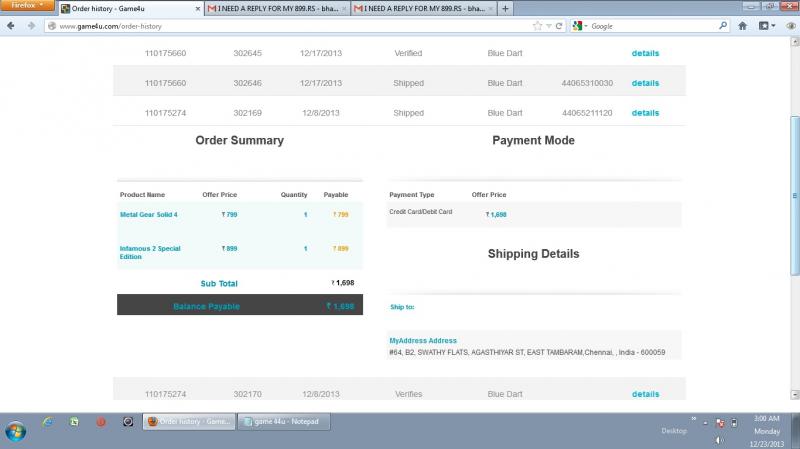Open the Firefox menu button
The image size is (800, 449).
coord(27,5)
